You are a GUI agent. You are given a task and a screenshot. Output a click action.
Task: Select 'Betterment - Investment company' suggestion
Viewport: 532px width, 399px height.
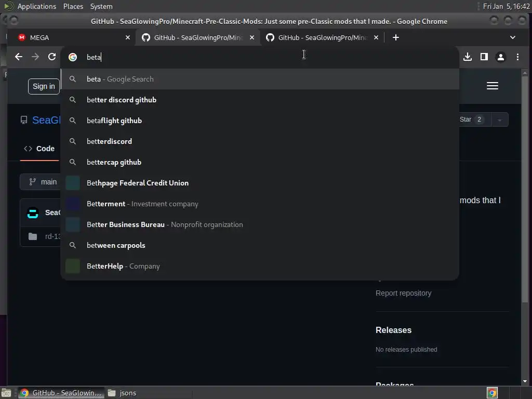(x=260, y=204)
